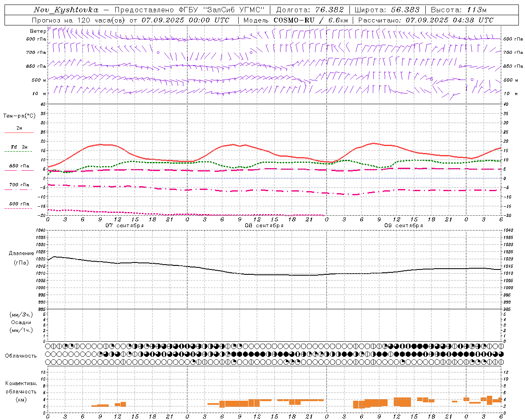Click the Модель COSMO-RU / 6.6км label

click(x=296, y=20)
